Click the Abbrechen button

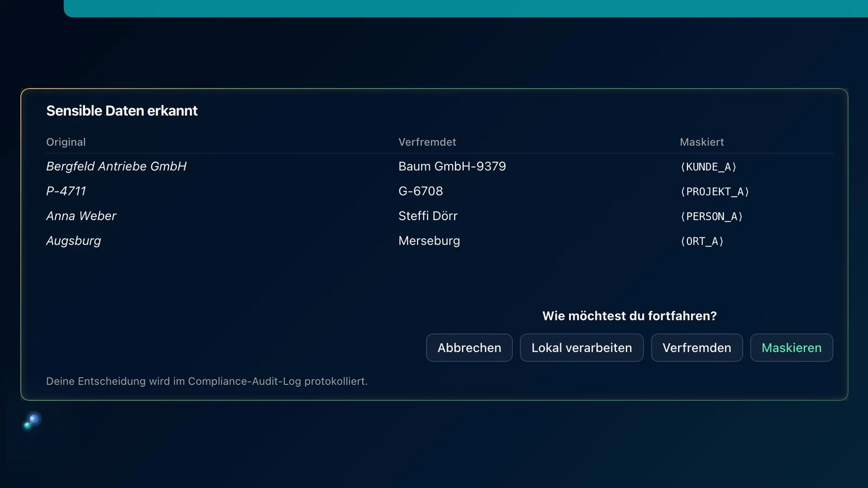coord(469,348)
